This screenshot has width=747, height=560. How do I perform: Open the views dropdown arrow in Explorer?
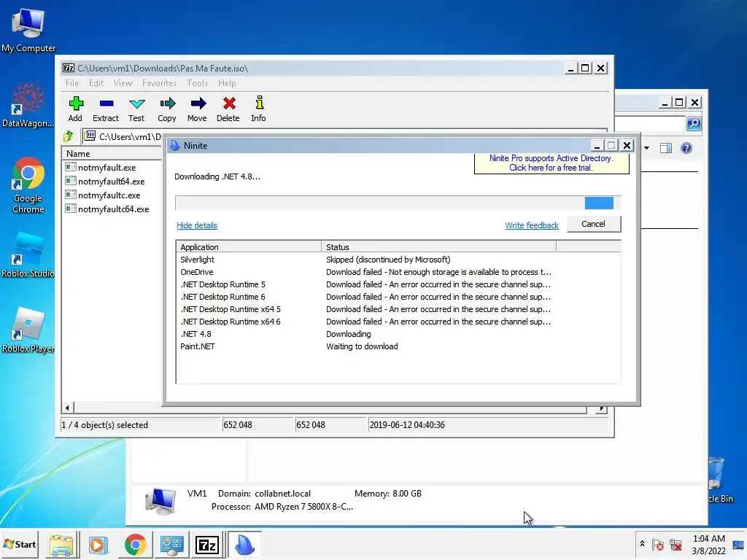pyautogui.click(x=646, y=148)
